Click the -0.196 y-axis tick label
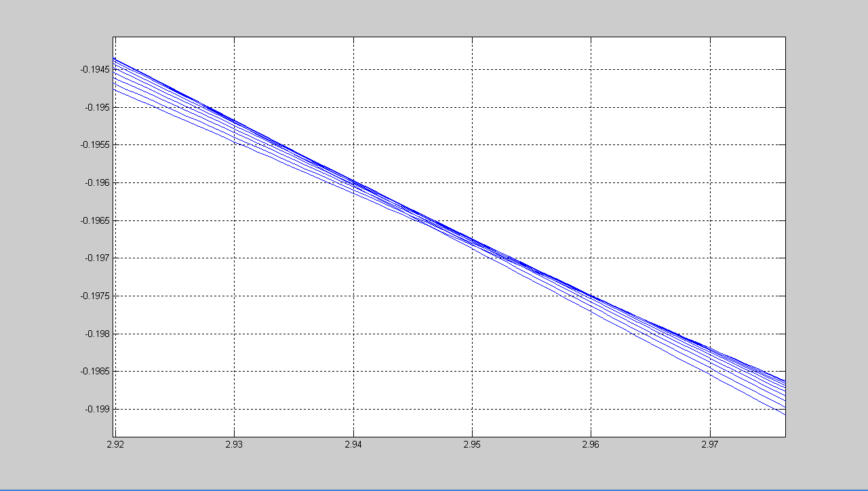This screenshot has width=868, height=491. [98, 183]
